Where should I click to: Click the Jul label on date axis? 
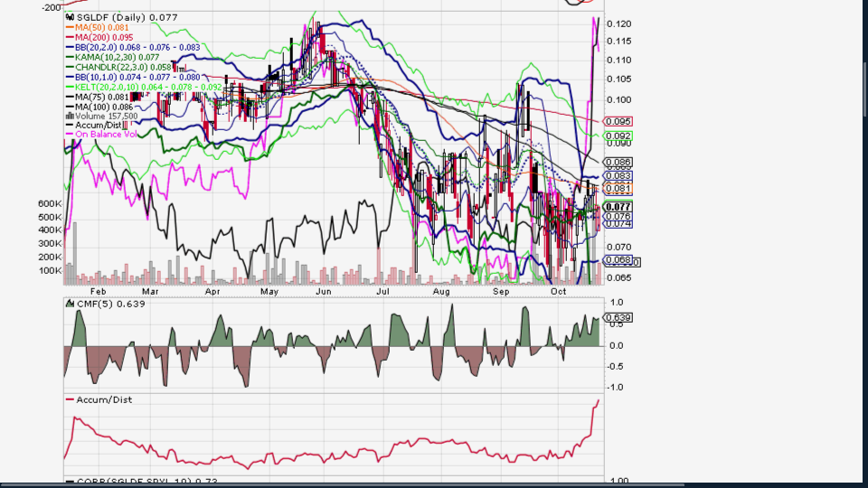(x=382, y=292)
